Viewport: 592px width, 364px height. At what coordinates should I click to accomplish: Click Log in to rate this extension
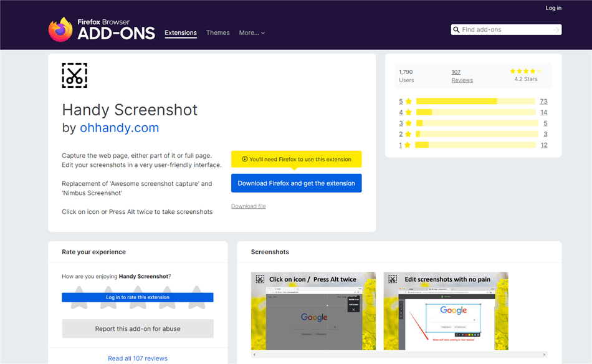tap(138, 297)
